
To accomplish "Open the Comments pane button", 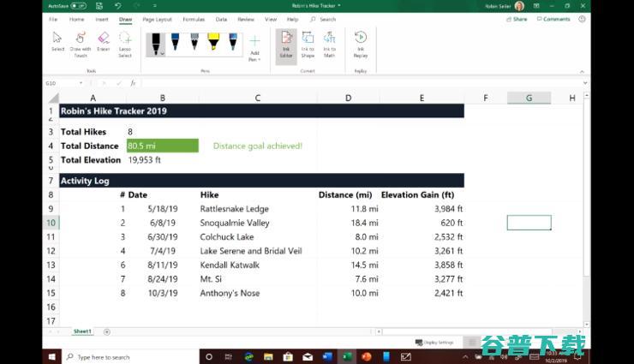I will (553, 19).
